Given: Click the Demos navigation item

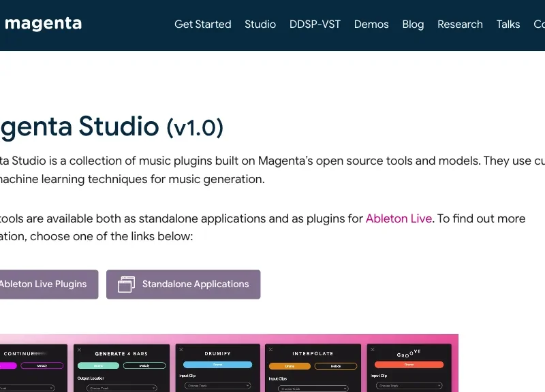Looking at the screenshot, I should 371,24.
